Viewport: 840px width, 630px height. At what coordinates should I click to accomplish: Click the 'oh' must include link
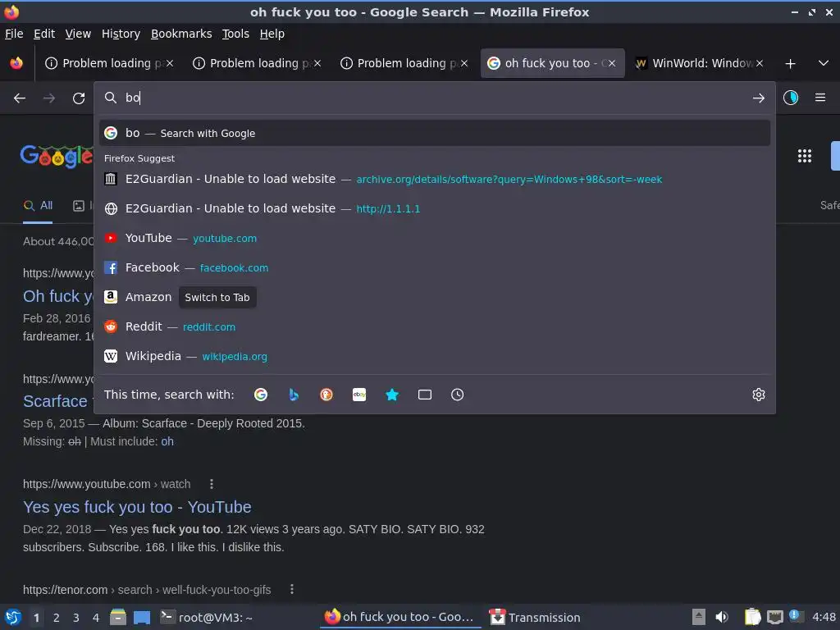[x=167, y=441]
